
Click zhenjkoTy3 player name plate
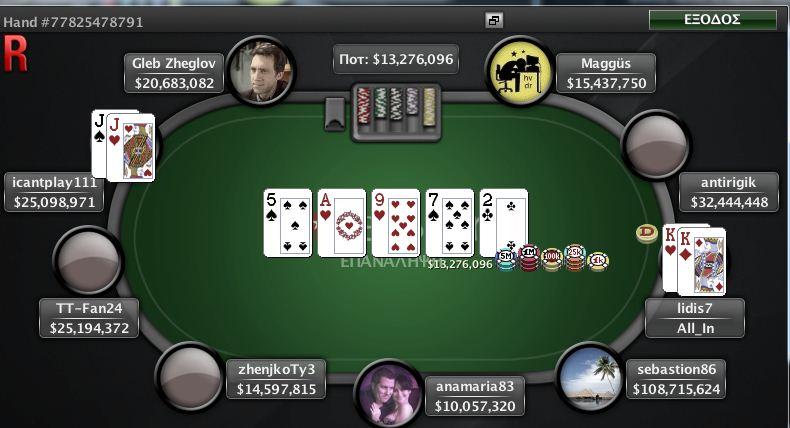276,379
